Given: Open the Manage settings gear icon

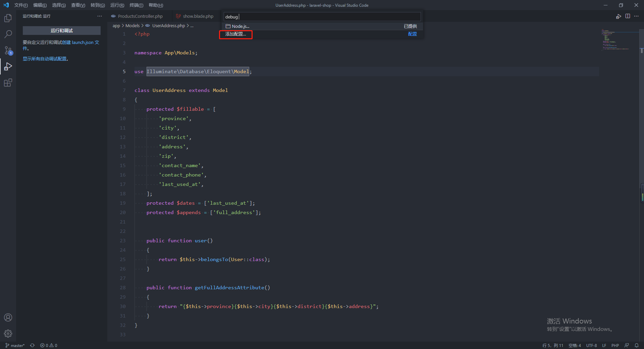Looking at the screenshot, I should tap(8, 334).
